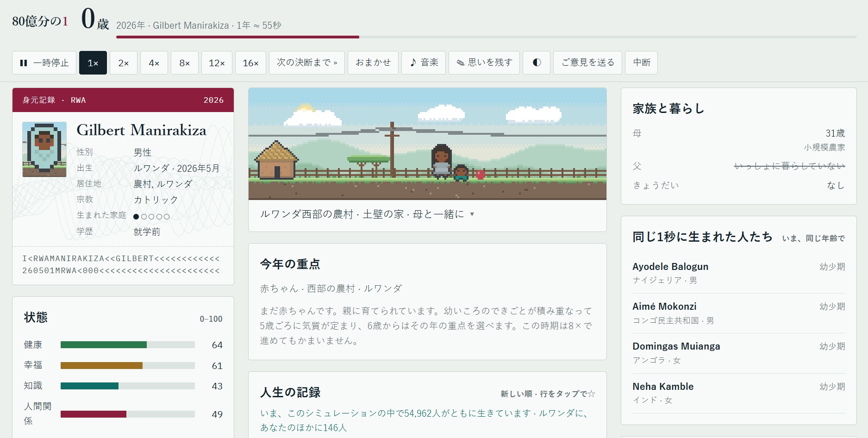Toggle the 音楽 music button

(424, 63)
